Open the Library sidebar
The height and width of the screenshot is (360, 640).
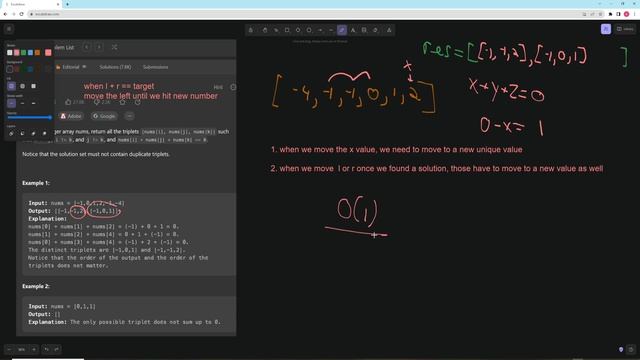tap(625, 29)
